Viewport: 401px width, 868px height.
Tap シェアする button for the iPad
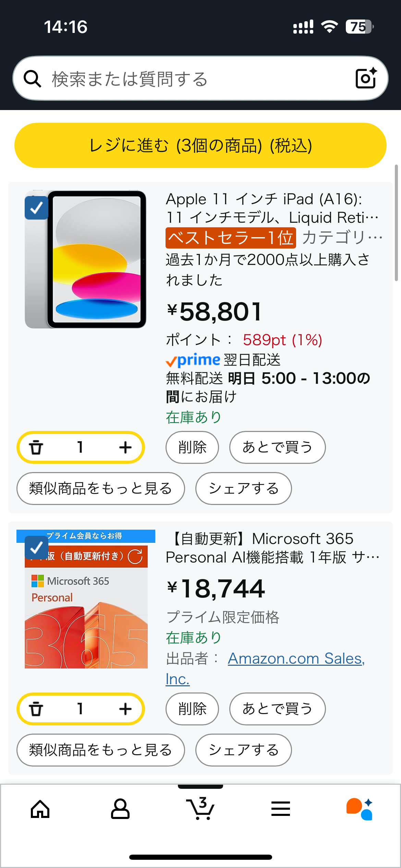243,489
